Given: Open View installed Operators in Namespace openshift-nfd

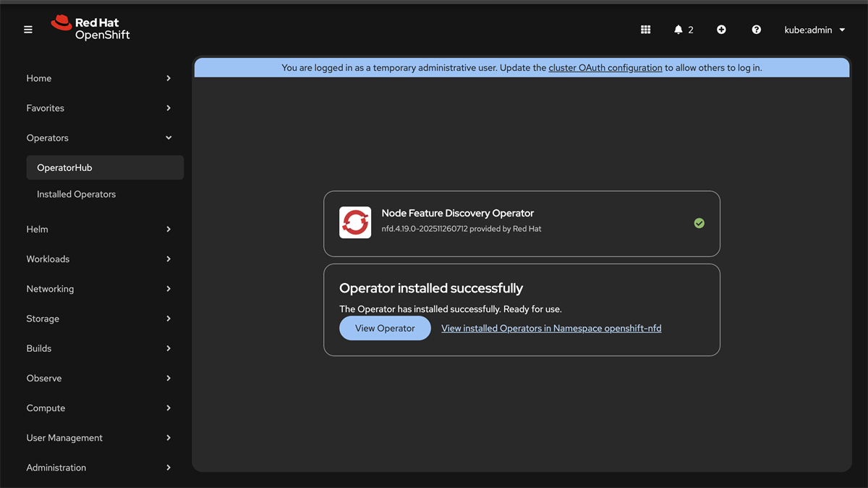Looking at the screenshot, I should [551, 328].
